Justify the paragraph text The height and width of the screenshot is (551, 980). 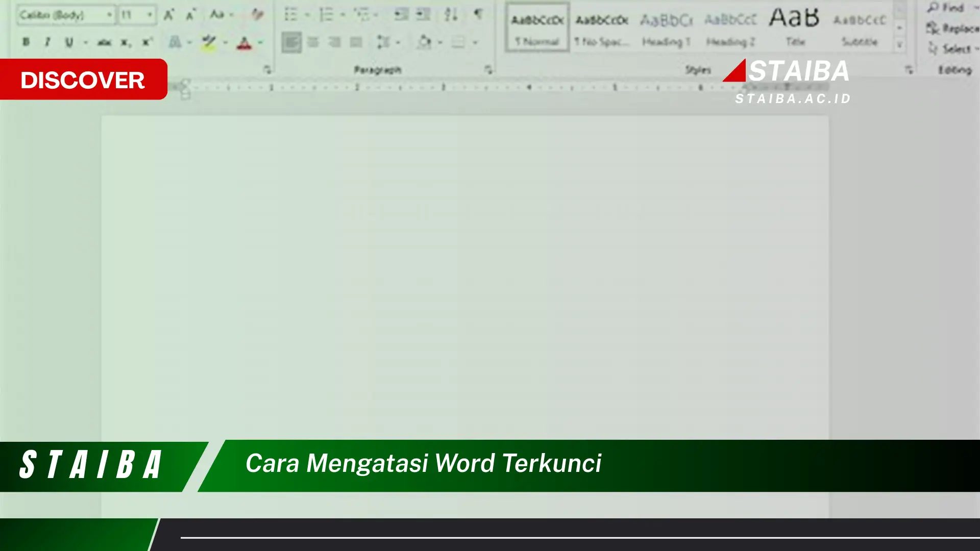(x=356, y=42)
